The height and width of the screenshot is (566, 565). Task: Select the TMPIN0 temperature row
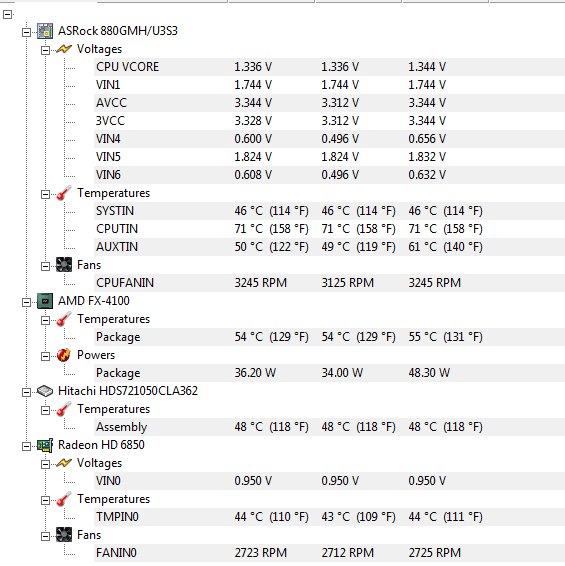point(329,517)
